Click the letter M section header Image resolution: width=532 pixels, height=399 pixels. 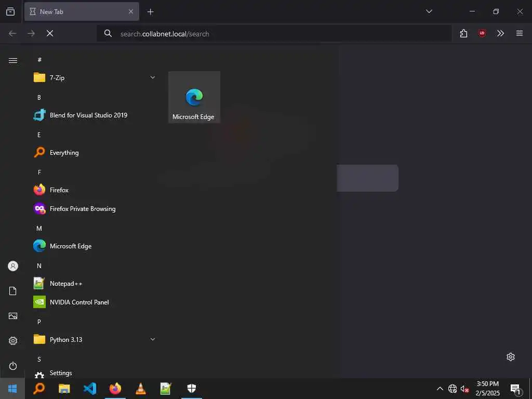[x=39, y=229]
